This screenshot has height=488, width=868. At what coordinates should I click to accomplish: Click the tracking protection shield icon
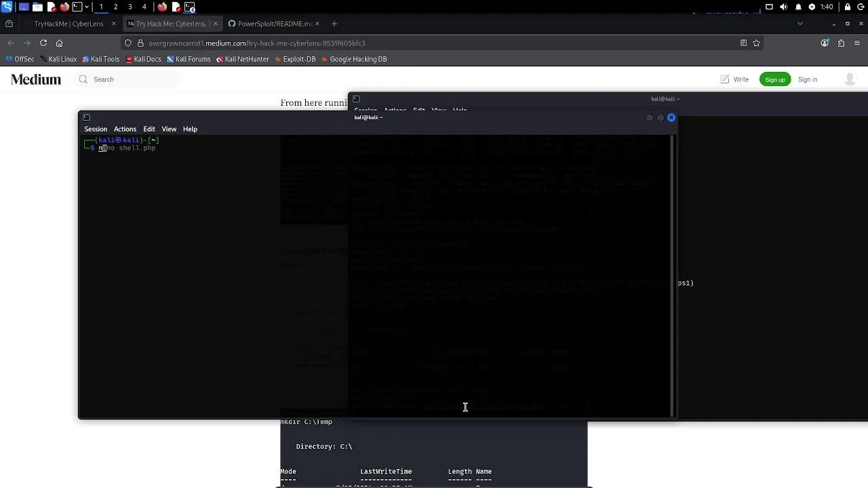[x=128, y=43]
